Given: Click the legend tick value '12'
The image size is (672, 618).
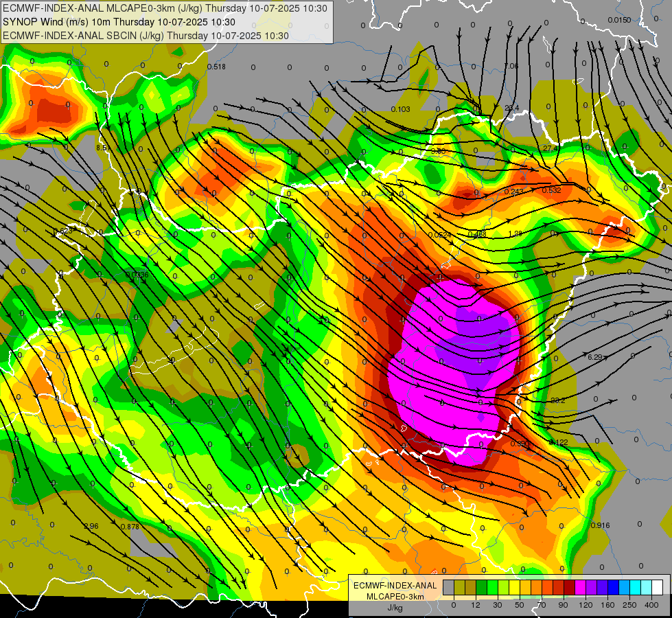Looking at the screenshot, I should 476,605.
